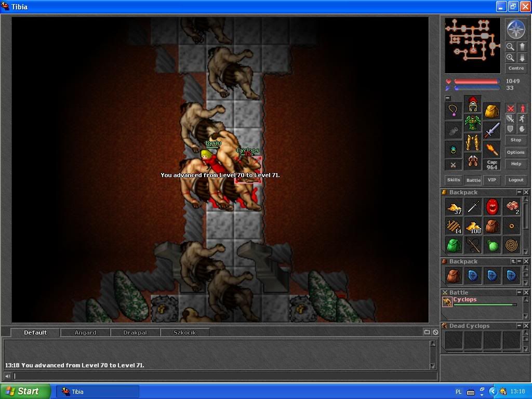532x399 pixels.
Task: Close the Dead Cyclops container
Action: coord(526,326)
